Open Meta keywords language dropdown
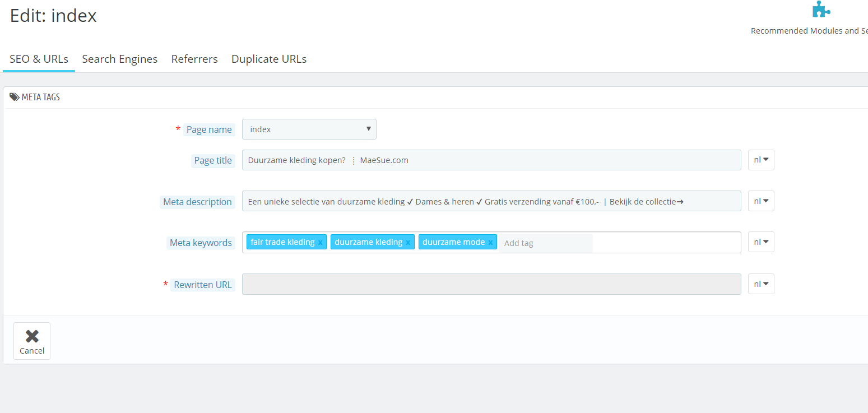868x413 pixels. pos(761,242)
